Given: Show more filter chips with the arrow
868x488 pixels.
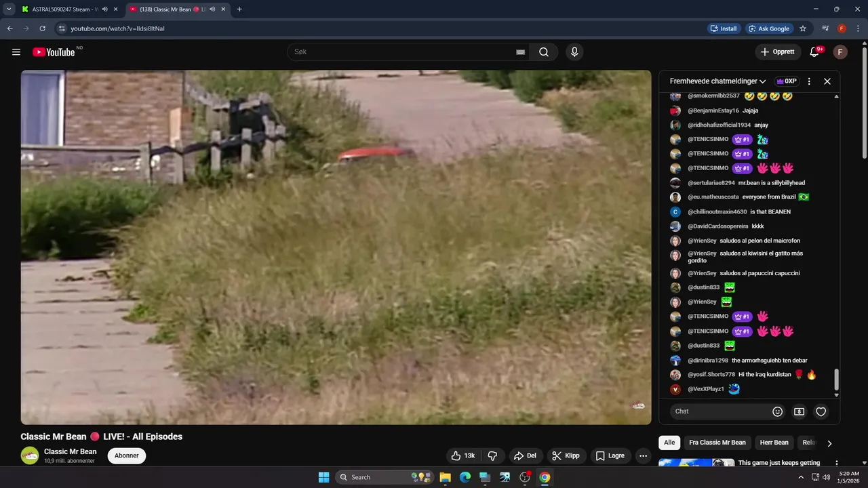Looking at the screenshot, I should click(x=829, y=443).
